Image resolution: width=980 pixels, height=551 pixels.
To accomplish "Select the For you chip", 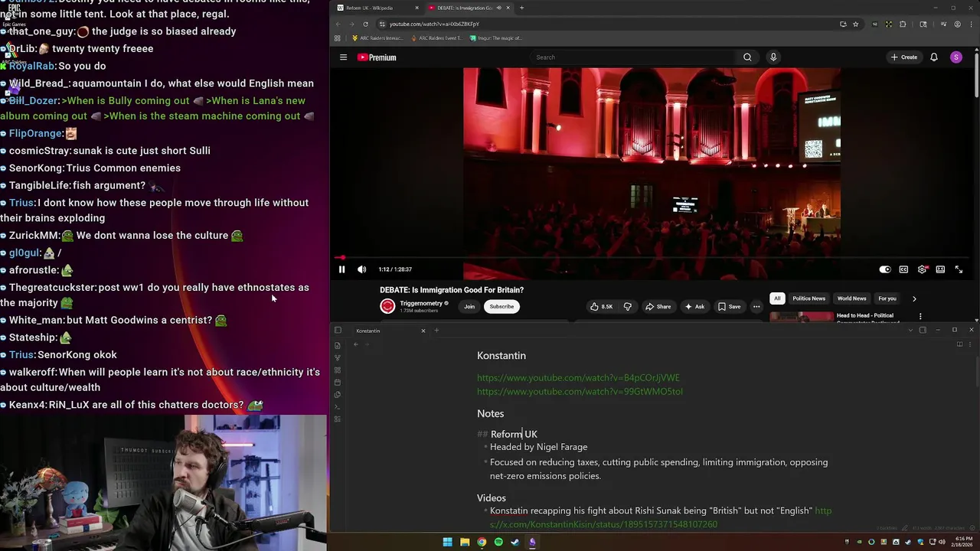I will pyautogui.click(x=887, y=298).
